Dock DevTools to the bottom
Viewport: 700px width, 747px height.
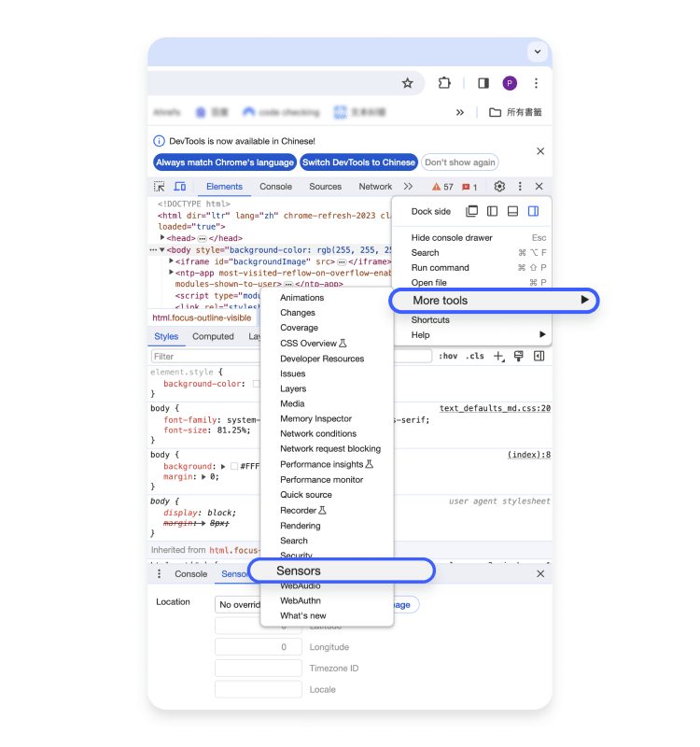512,211
